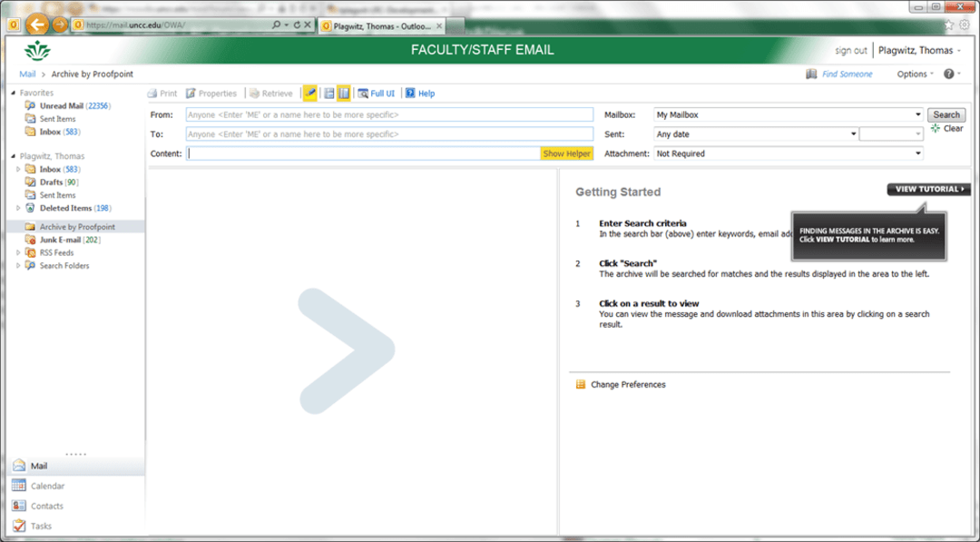
Task: Click the highlighted pen toolbar icon
Action: pyautogui.click(x=309, y=93)
